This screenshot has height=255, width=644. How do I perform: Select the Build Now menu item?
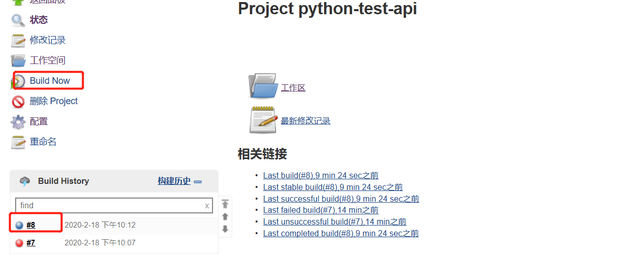point(50,81)
